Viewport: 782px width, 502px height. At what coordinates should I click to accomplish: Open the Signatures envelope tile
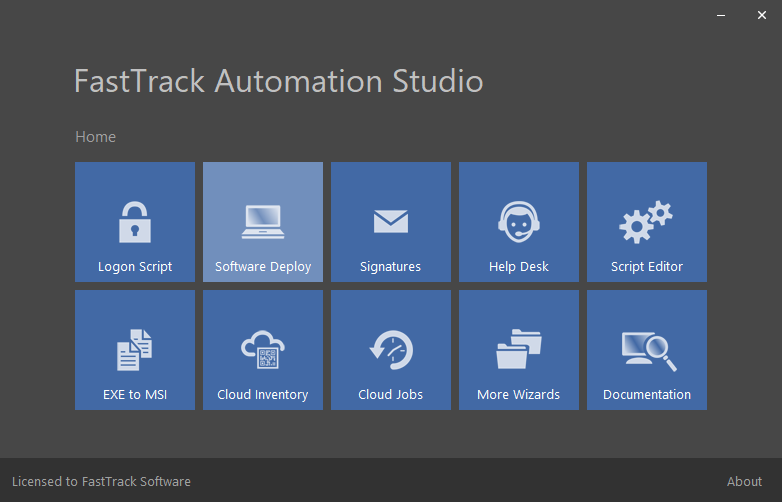(391, 222)
